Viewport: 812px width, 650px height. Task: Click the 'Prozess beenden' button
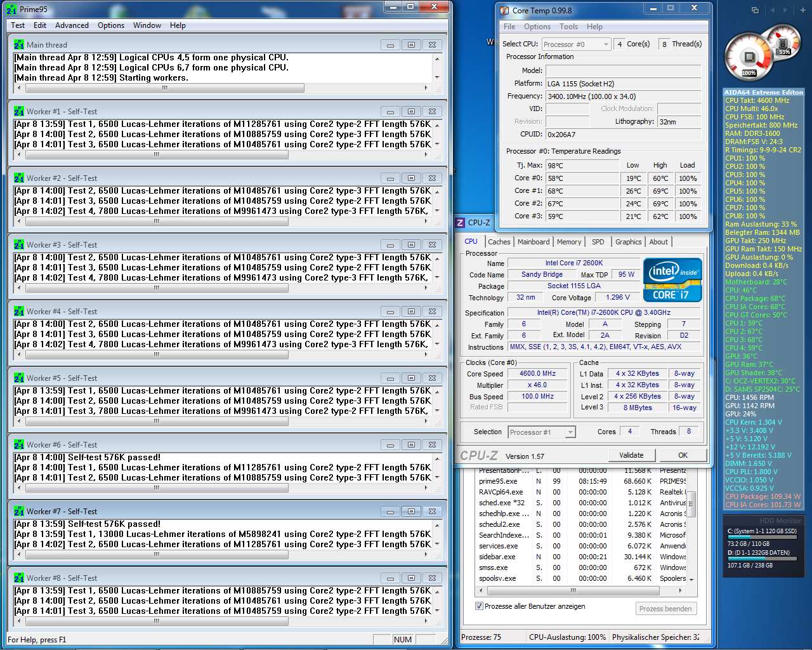click(x=665, y=609)
